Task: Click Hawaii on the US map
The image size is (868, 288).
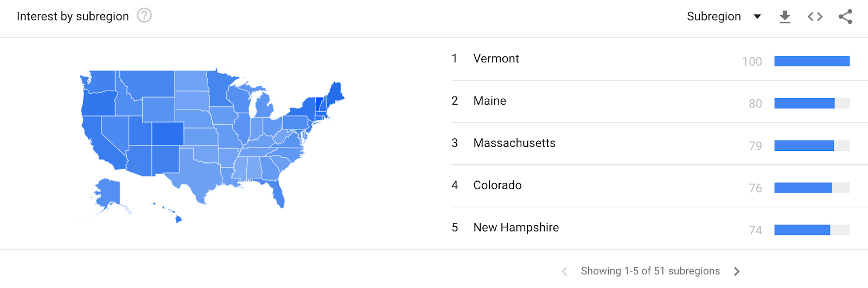Action: tap(177, 219)
